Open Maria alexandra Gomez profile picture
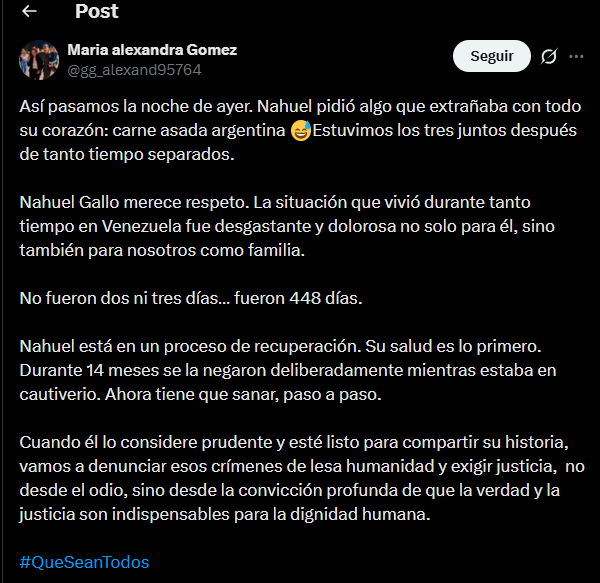Image resolution: width=600 pixels, height=583 pixels. [x=39, y=60]
